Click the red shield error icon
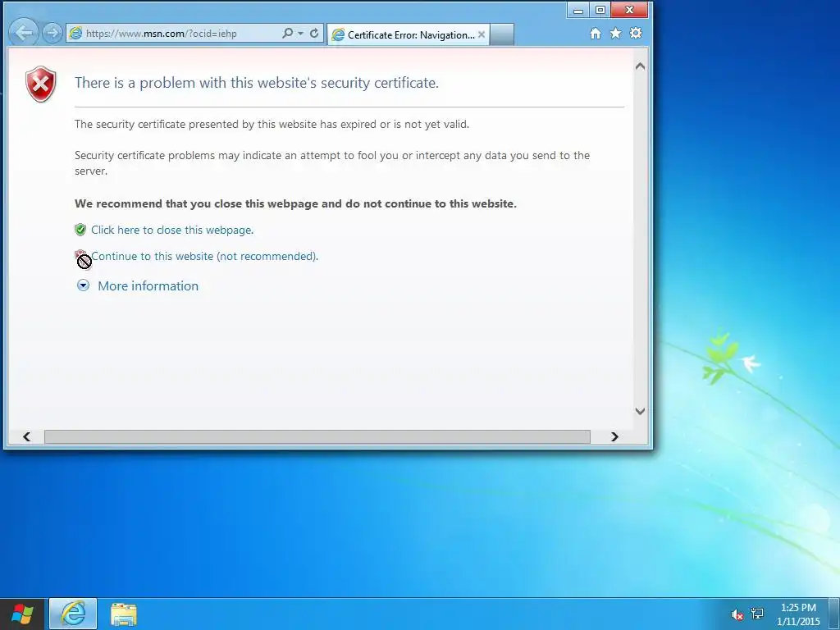The height and width of the screenshot is (630, 840). tap(41, 84)
